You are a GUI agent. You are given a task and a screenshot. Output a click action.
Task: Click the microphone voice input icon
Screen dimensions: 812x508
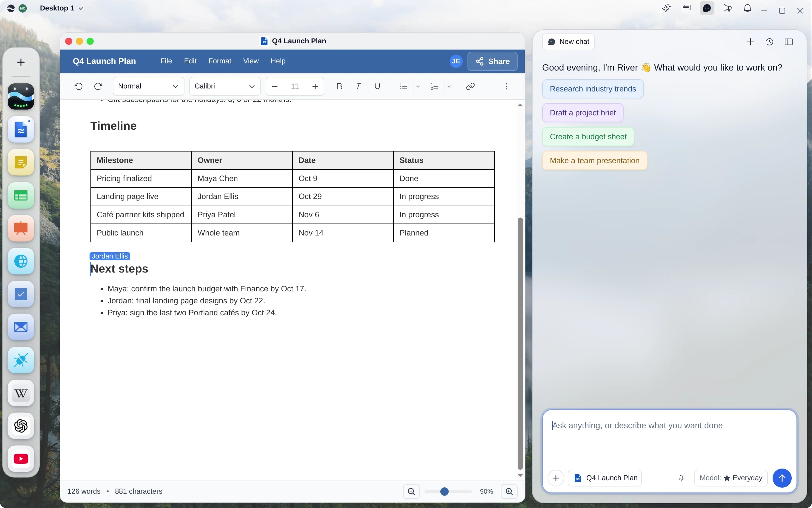tap(681, 478)
